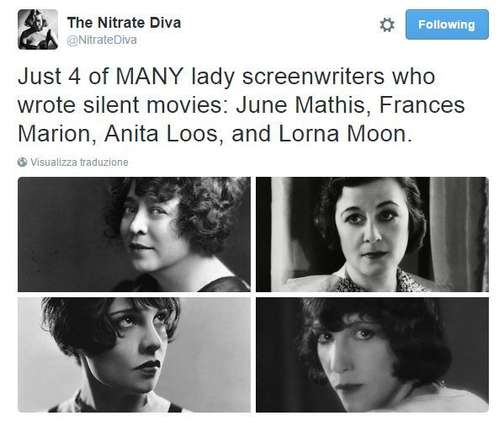This screenshot has height=421, width=504.
Task: Click Lorna Moon in the tweet text
Action: pos(345,134)
